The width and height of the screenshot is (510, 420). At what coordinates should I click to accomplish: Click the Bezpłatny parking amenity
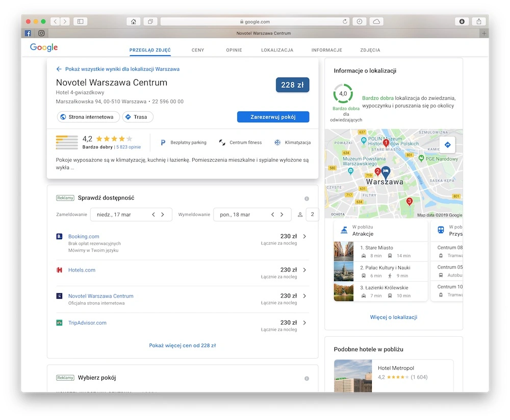point(184,142)
